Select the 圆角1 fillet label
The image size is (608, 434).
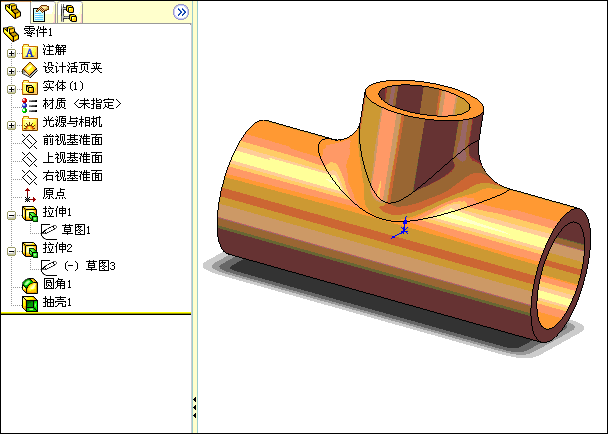(x=57, y=284)
